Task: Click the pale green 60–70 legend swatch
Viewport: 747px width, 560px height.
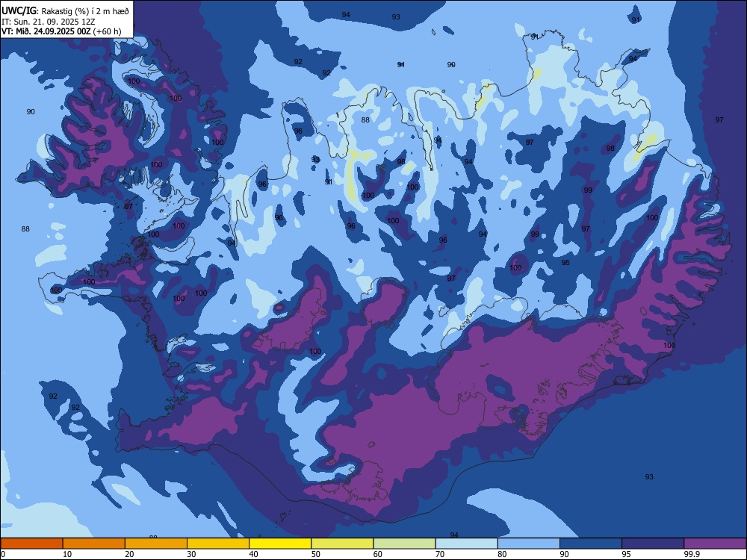Action: 404,544
